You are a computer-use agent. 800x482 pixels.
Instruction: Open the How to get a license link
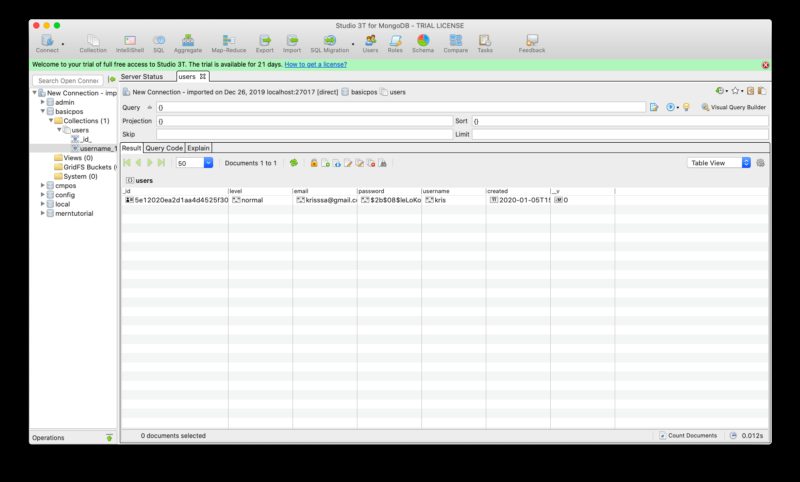pyautogui.click(x=315, y=65)
